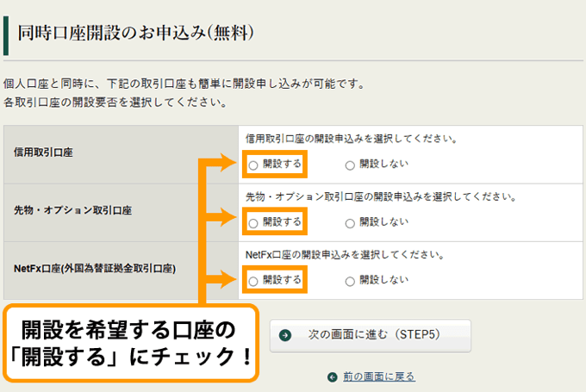The image size is (586, 392).
Task: Click the NetFx口座の開設申込みを選択してください instruction text
Action: 345,255
